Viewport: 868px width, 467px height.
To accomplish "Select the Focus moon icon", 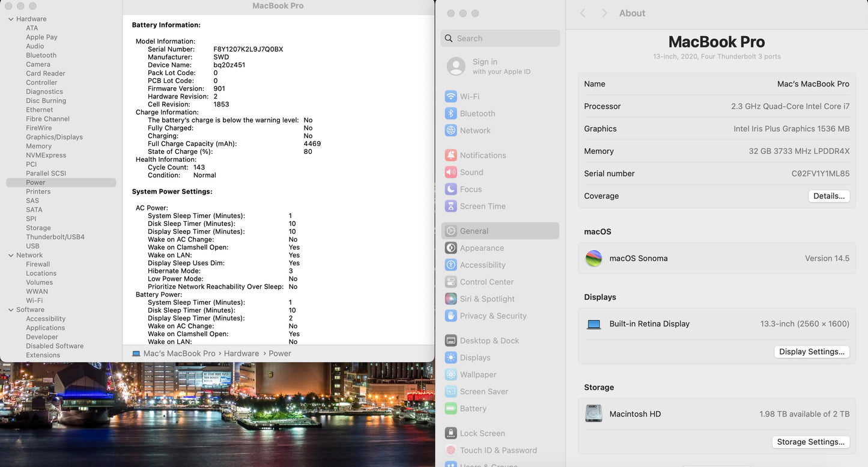I will click(451, 189).
